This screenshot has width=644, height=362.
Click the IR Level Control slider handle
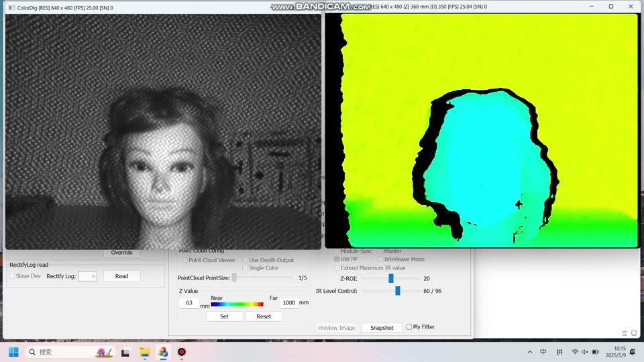[x=398, y=290]
